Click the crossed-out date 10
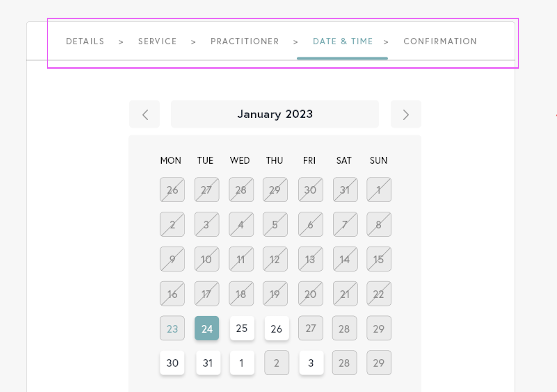Image resolution: width=557 pixels, height=392 pixels. click(x=207, y=259)
